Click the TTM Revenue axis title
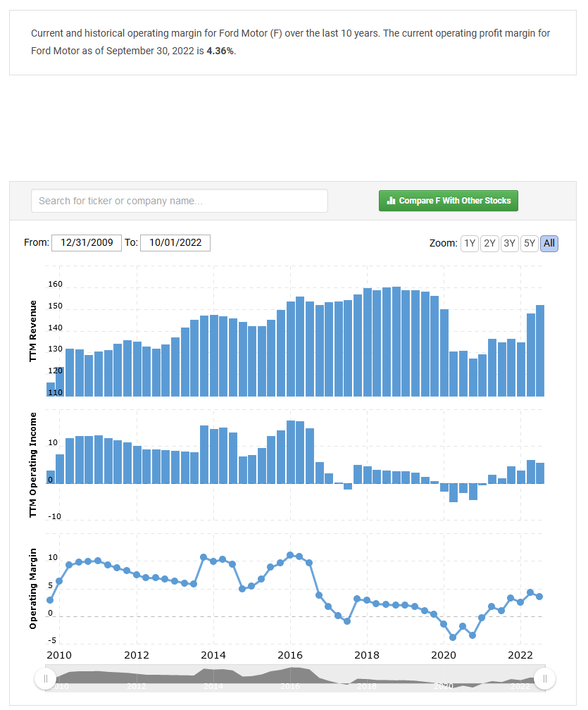This screenshot has width=588, height=710. tap(32, 331)
